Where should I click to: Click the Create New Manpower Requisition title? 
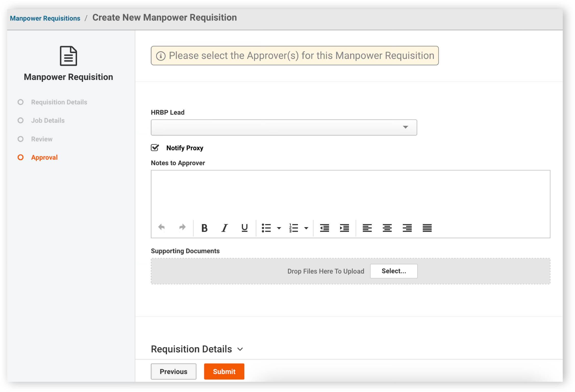pos(165,18)
